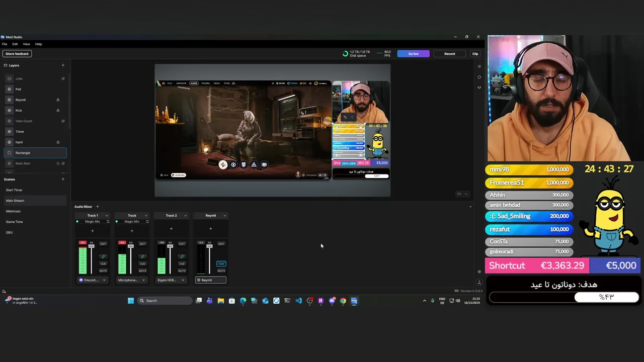Toggle Magic Mic on Track 1
Image resolution: width=644 pixels, height=362 pixels.
pyautogui.click(x=77, y=221)
